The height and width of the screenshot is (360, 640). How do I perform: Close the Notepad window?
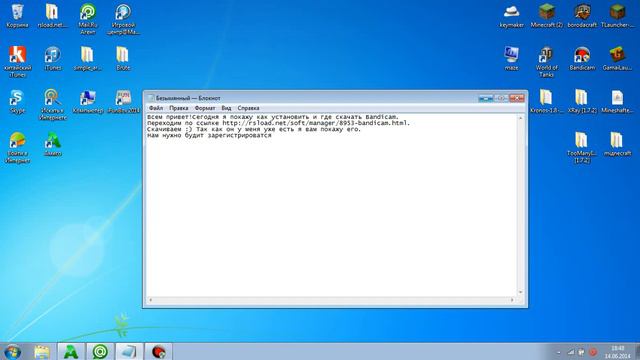(517, 98)
